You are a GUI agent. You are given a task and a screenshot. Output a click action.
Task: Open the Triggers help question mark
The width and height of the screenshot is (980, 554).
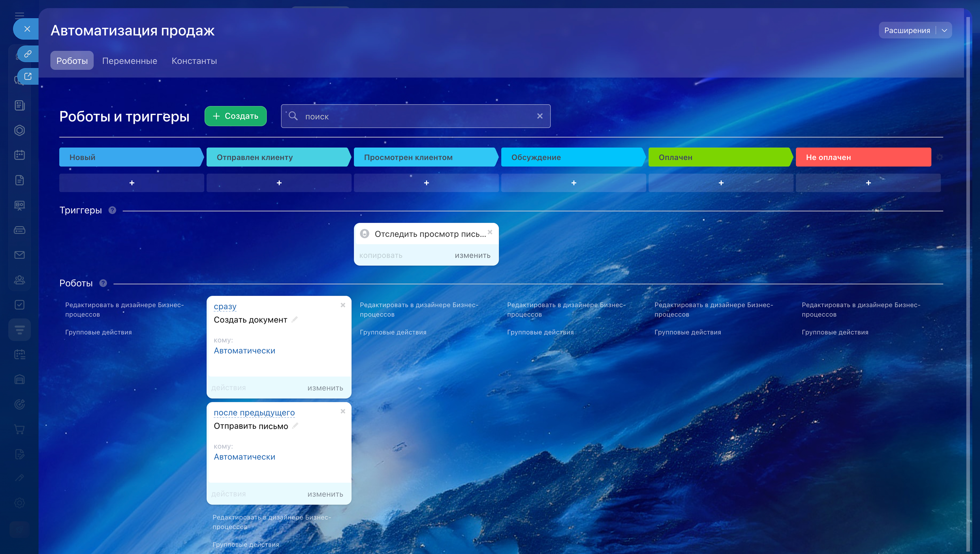pos(112,210)
